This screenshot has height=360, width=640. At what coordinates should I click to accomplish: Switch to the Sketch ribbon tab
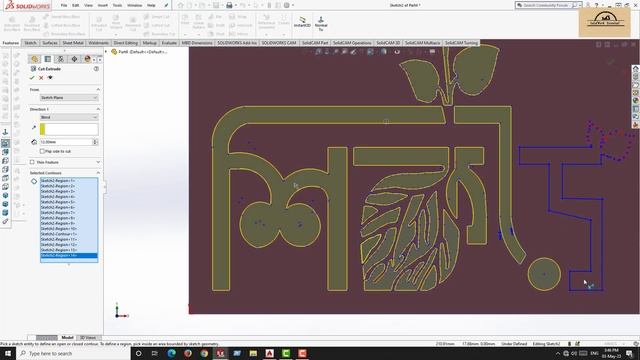[x=30, y=43]
